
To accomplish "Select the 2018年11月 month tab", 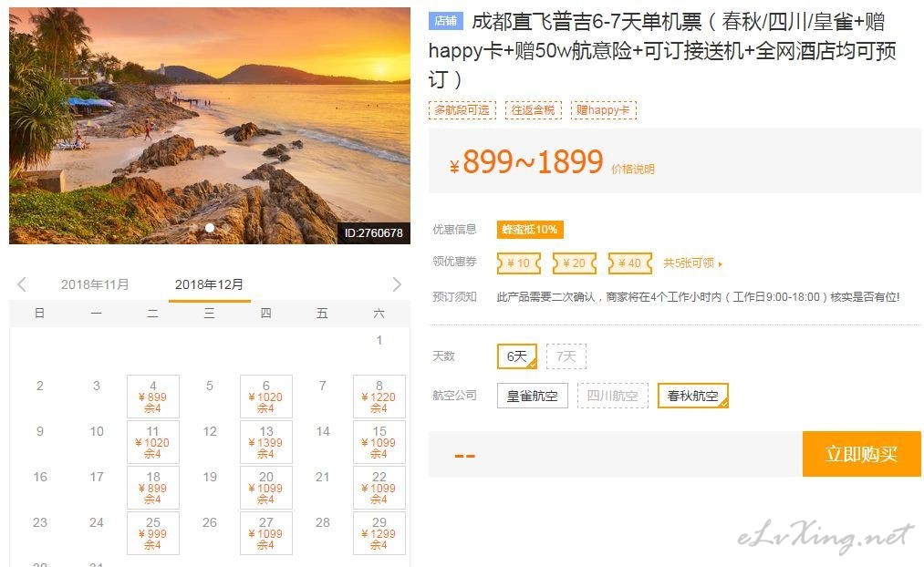I will click(95, 285).
